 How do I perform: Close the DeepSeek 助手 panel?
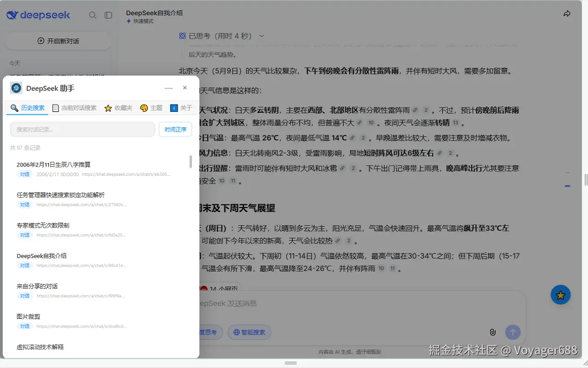pos(185,87)
